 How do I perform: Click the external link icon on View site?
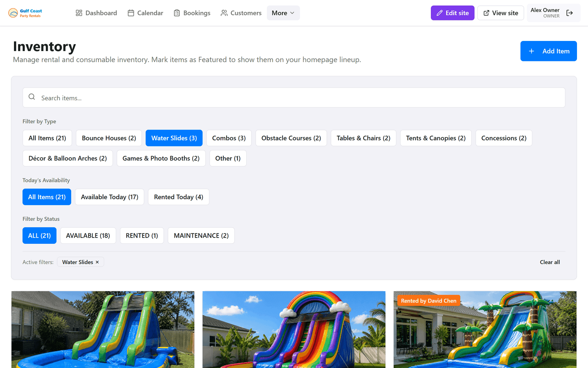[x=486, y=13]
